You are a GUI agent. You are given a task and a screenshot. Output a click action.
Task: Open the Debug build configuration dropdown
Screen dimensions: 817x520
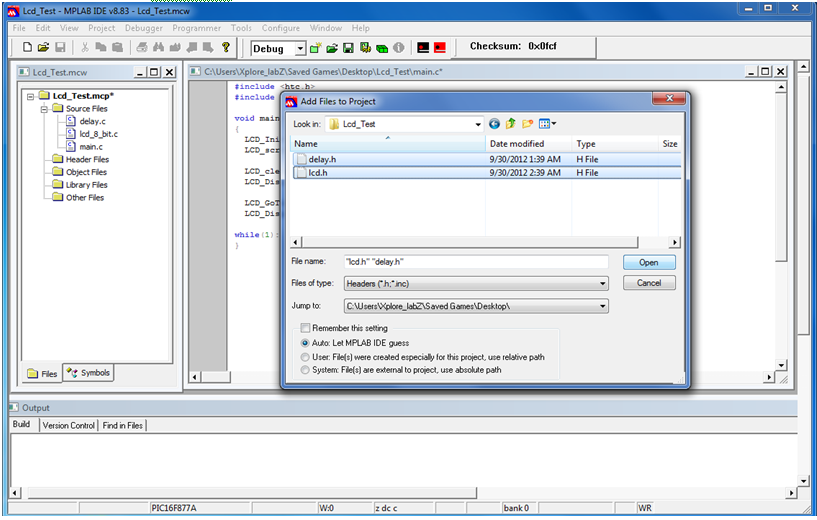pos(300,49)
